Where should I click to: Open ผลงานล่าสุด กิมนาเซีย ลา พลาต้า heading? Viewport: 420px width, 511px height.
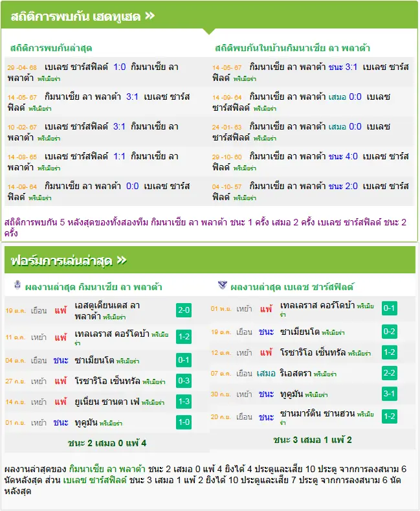[93, 287]
